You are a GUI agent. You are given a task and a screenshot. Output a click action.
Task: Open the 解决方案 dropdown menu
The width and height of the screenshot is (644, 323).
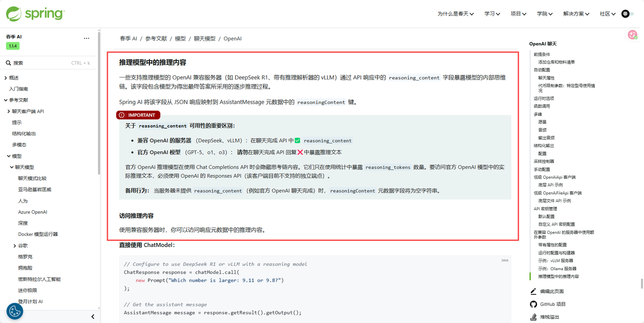pos(576,14)
